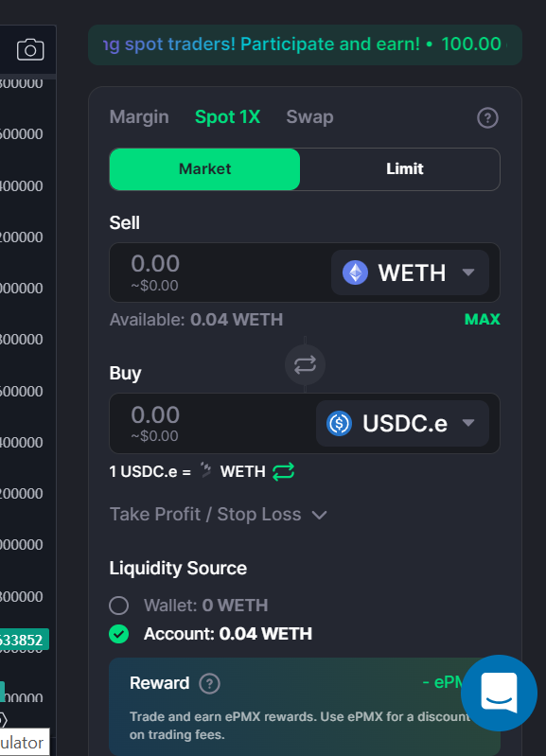Switch to the Margin tab
This screenshot has width=546, height=756.
click(x=139, y=117)
